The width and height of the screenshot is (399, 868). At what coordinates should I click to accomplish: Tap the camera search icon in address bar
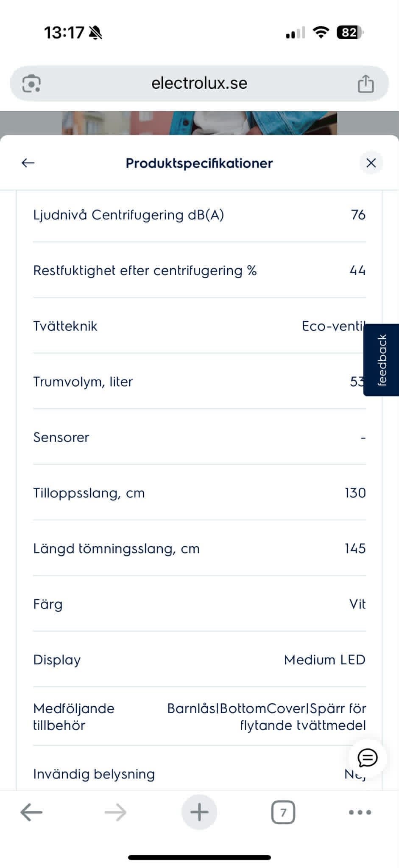click(x=31, y=83)
